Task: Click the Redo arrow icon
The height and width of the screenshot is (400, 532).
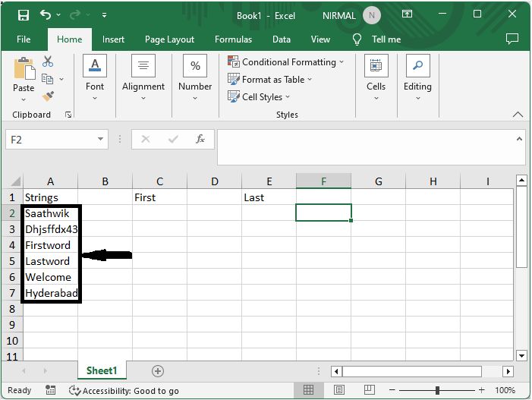Action: 75,15
